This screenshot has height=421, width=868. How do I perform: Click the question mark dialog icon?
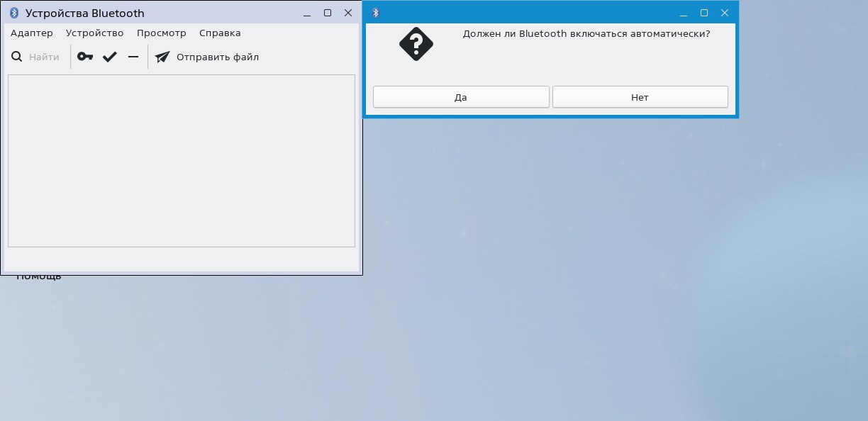point(416,45)
